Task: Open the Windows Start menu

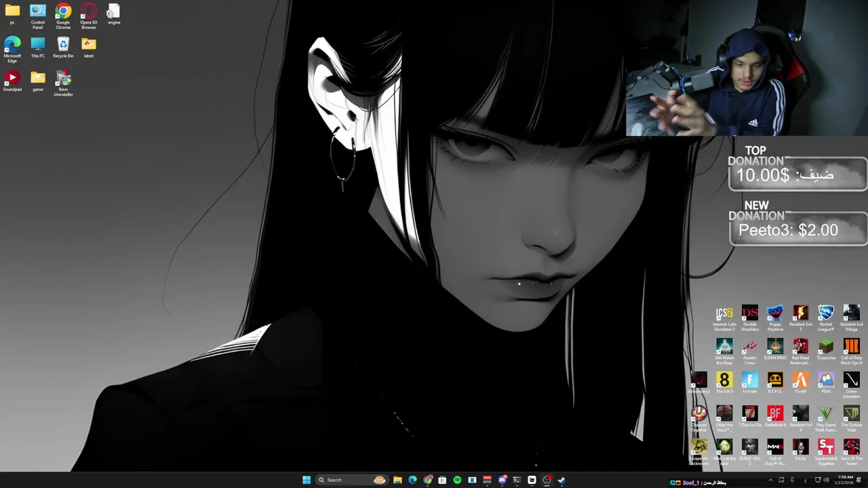Action: 307,480
